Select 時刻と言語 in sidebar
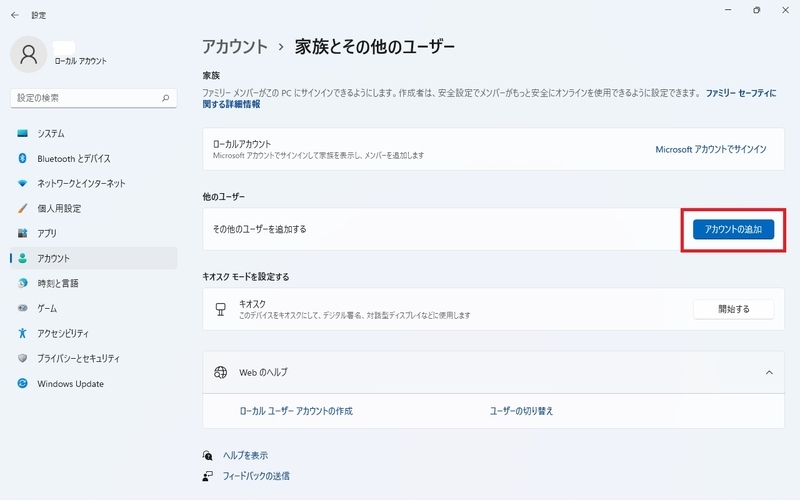The image size is (800, 500). pyautogui.click(x=94, y=283)
